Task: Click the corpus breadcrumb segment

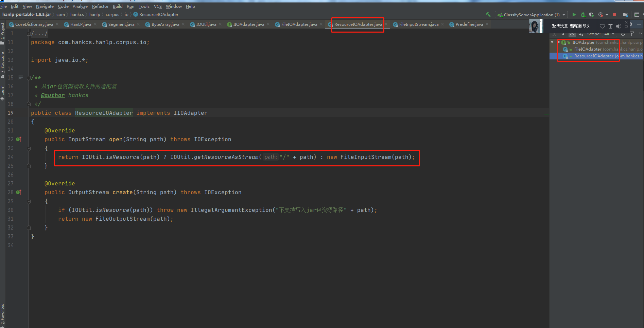Action: pos(112,15)
